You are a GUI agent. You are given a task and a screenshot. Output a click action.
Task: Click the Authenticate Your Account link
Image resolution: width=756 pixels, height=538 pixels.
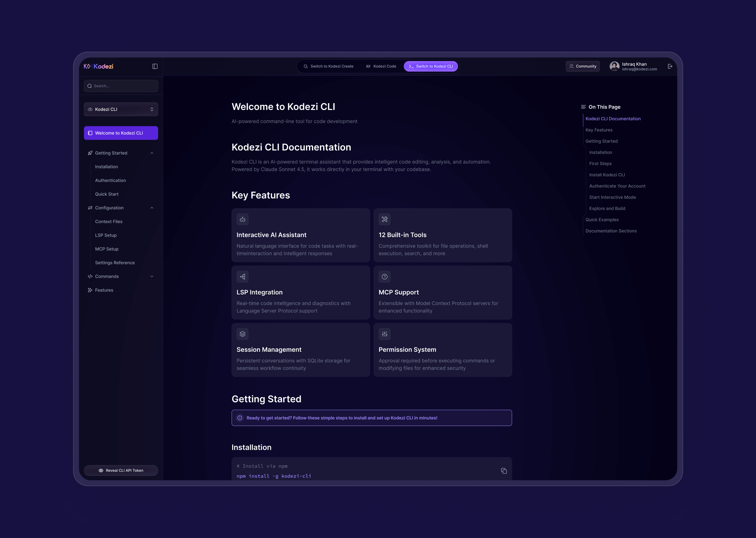617,186
